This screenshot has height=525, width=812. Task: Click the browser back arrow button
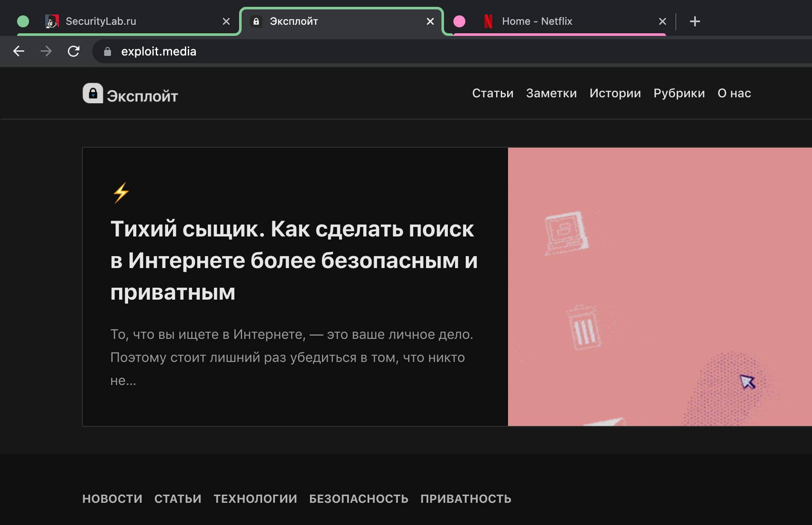pos(19,51)
